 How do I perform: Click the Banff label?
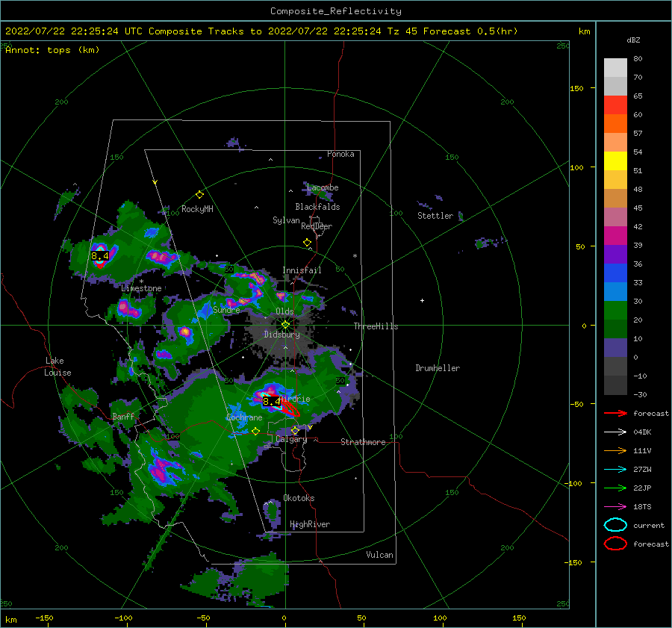click(123, 416)
